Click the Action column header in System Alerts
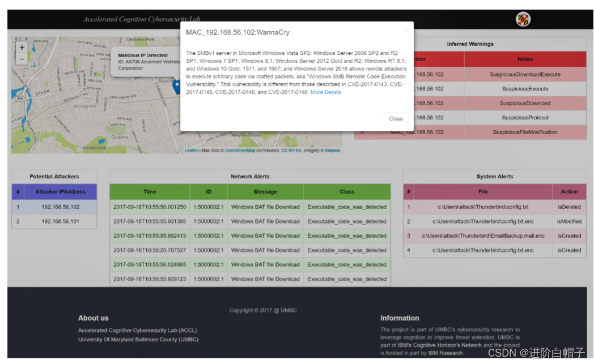This screenshot has width=594, height=364. (570, 192)
